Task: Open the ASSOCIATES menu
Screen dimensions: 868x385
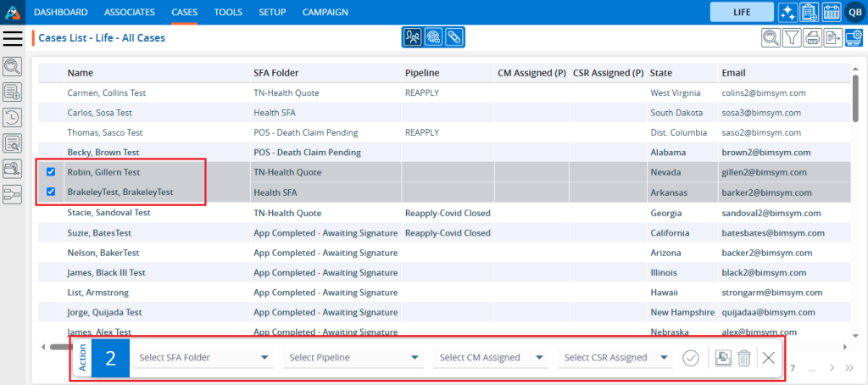Action: click(x=129, y=12)
